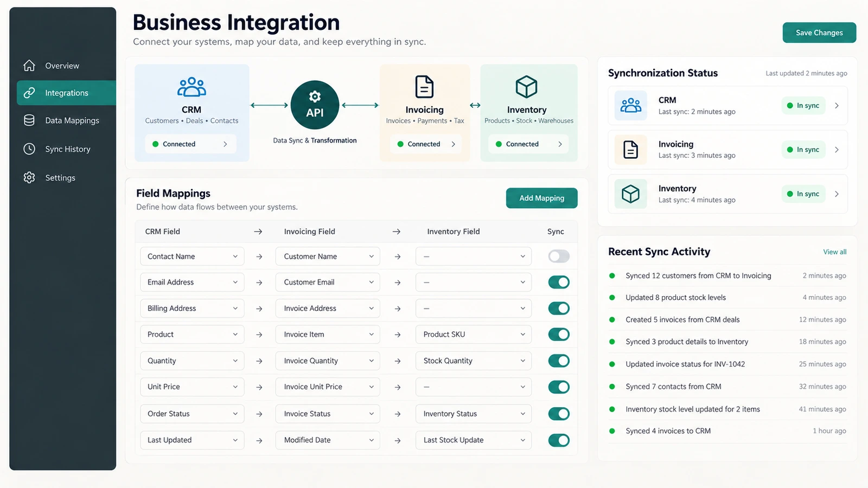The height and width of the screenshot is (488, 868).
Task: Enable sync toggle for Contact Name row
Action: [559, 256]
